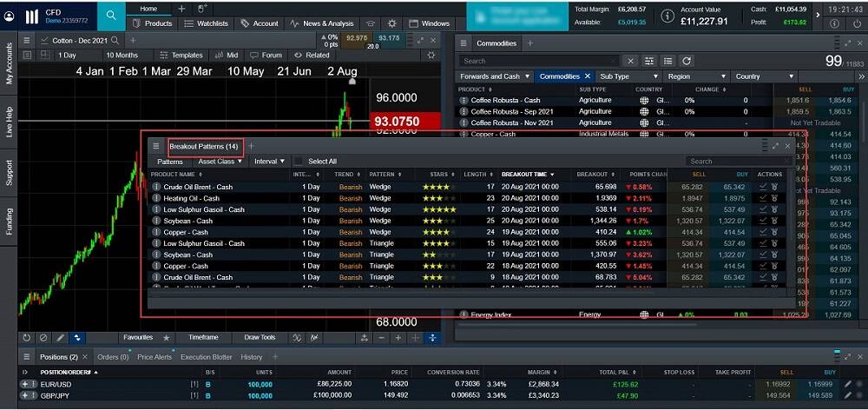Zoom out chart with minus icon

(x=381, y=337)
